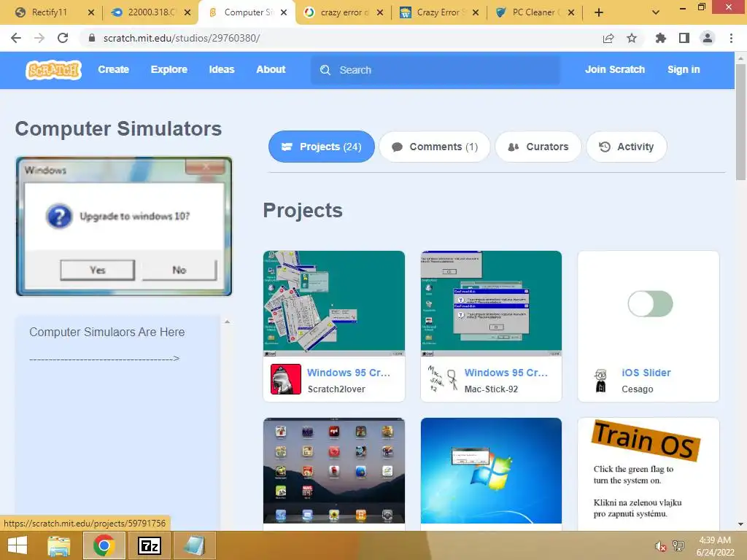Open a new browser tab
Screen dimensions: 747x560
pyautogui.click(x=599, y=12)
